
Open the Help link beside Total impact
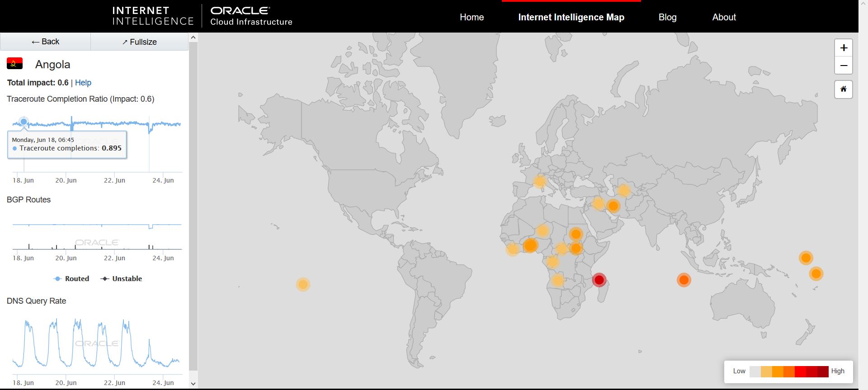click(83, 83)
